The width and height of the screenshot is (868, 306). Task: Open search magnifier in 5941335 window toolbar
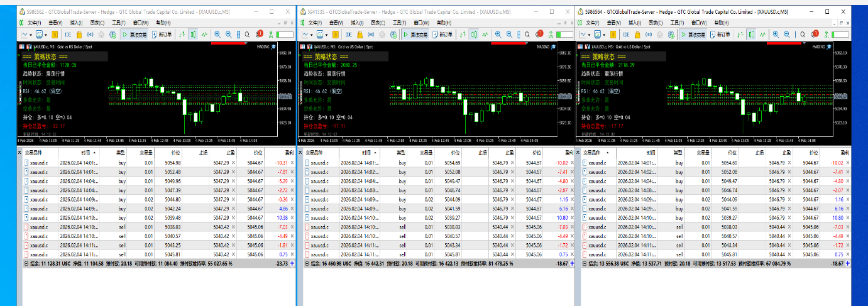coord(527,35)
